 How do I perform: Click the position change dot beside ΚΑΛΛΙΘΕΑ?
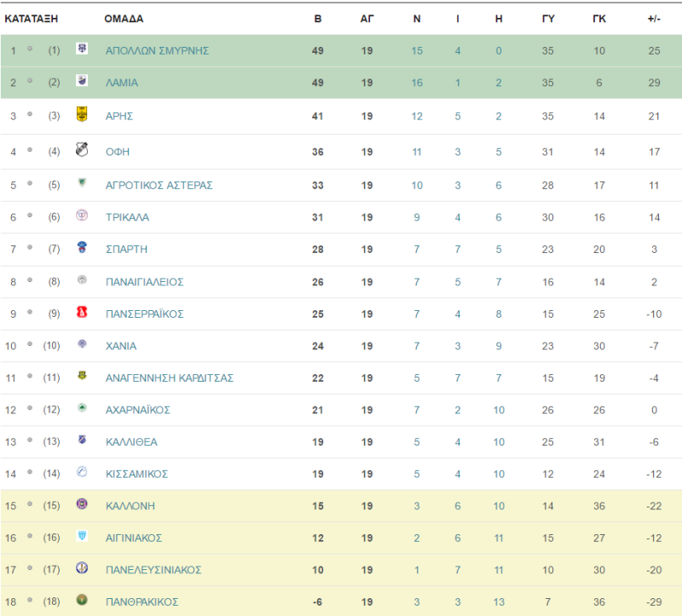click(30, 440)
